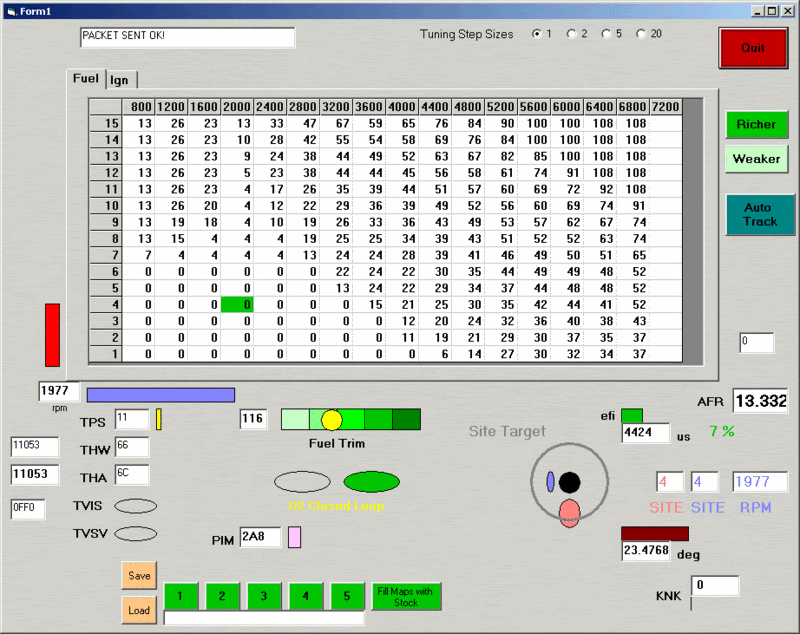Click the empty text field below preset buttons
Screen dimensions: 800x634
click(264, 618)
